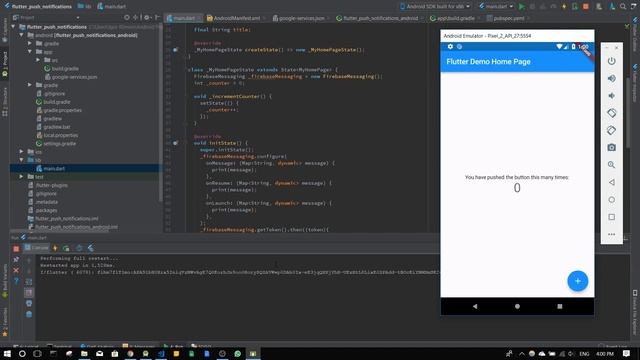Image resolution: width=640 pixels, height=360 pixels.
Task: Rotate the emulator right
Action: 611,130
